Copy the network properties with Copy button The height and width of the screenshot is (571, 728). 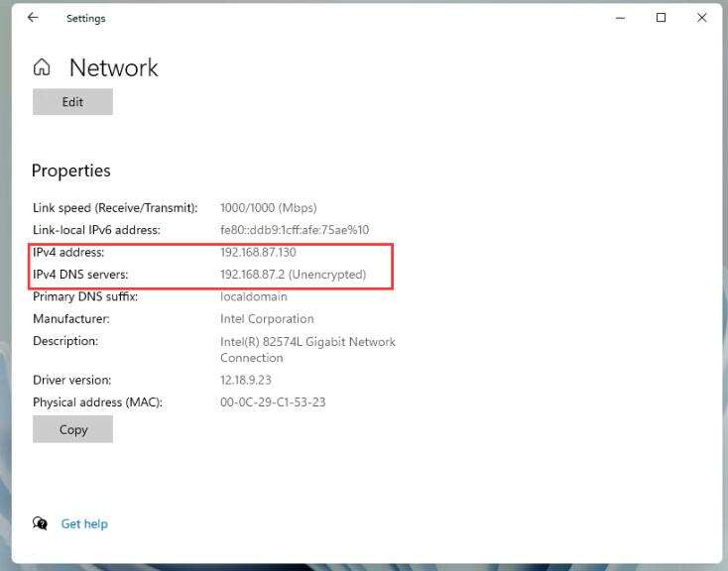pos(72,429)
